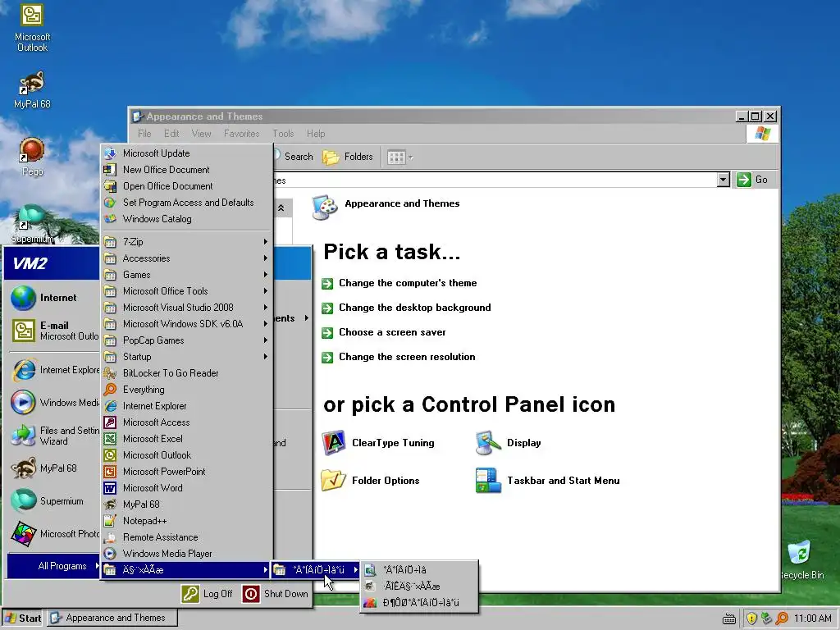Open Display control panel icon
The height and width of the screenshot is (630, 840).
(x=508, y=443)
